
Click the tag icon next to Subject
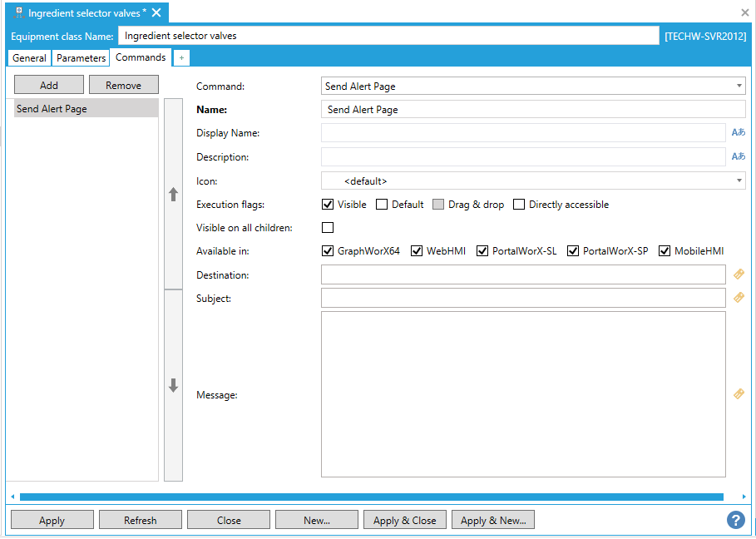click(x=739, y=298)
